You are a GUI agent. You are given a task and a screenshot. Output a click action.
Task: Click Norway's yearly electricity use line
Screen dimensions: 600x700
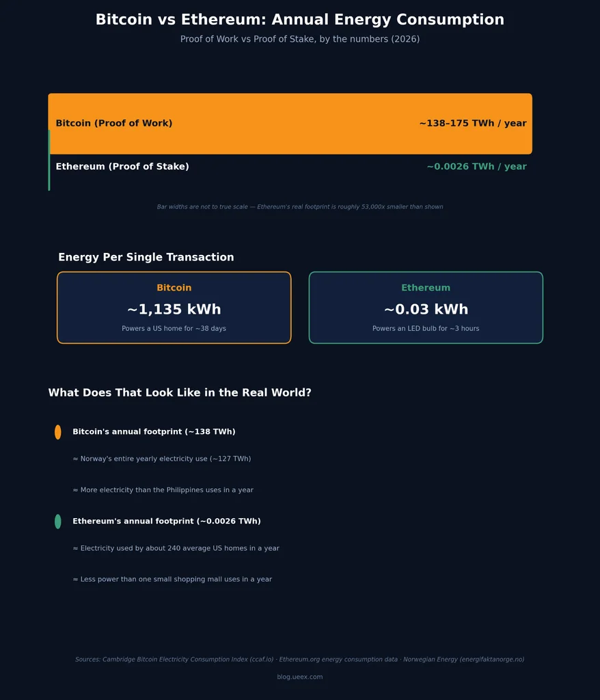(162, 459)
